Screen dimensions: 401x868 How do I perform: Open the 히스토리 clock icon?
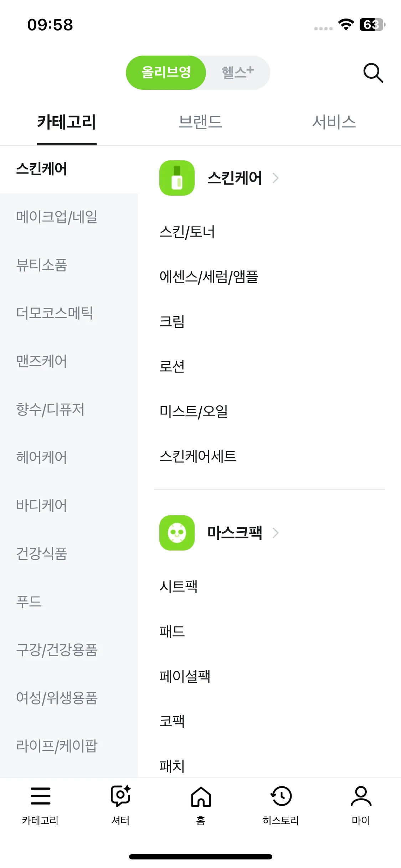[x=281, y=796]
